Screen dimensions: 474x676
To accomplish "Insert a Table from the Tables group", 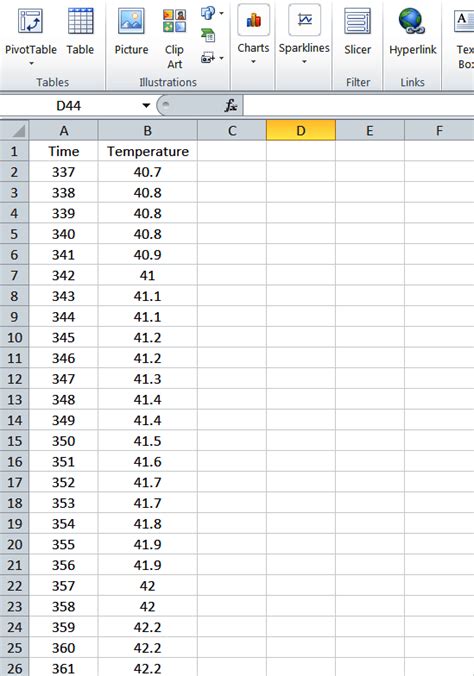I will pos(80,31).
